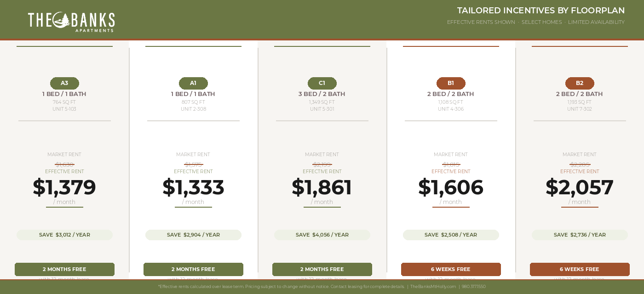The image size is (644, 294).
Task: Click Save $3,012 / Year pill
Action: tap(64, 235)
